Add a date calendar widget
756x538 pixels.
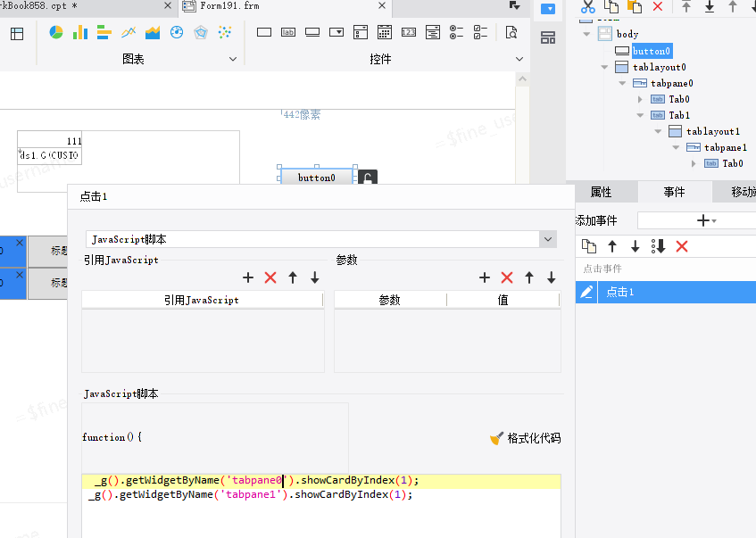pyautogui.click(x=385, y=32)
